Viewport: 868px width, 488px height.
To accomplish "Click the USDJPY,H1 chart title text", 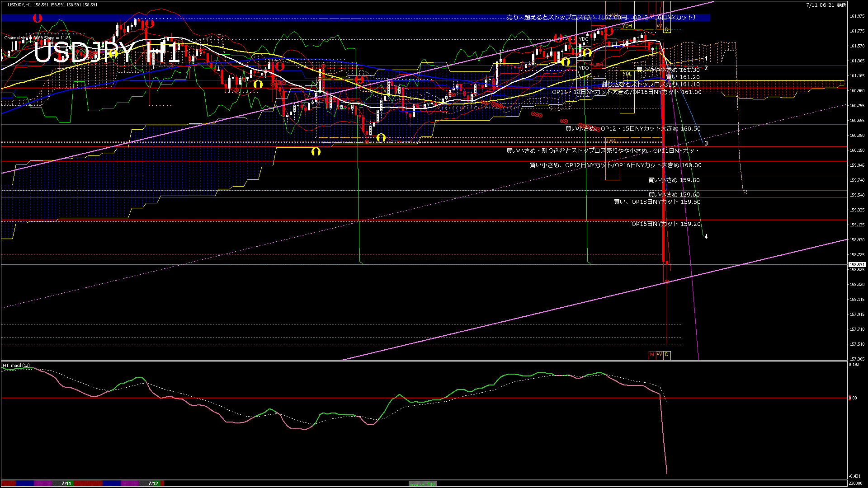I will pos(19,5).
